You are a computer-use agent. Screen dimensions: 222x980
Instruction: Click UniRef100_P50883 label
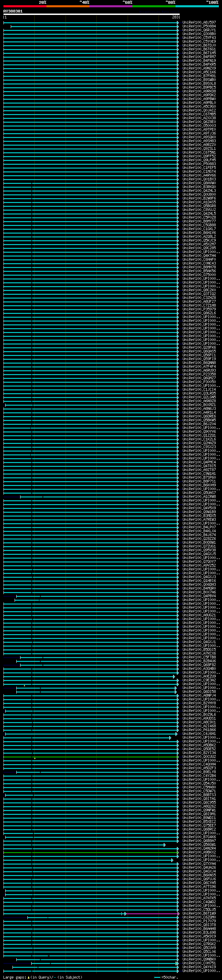coord(199,164)
